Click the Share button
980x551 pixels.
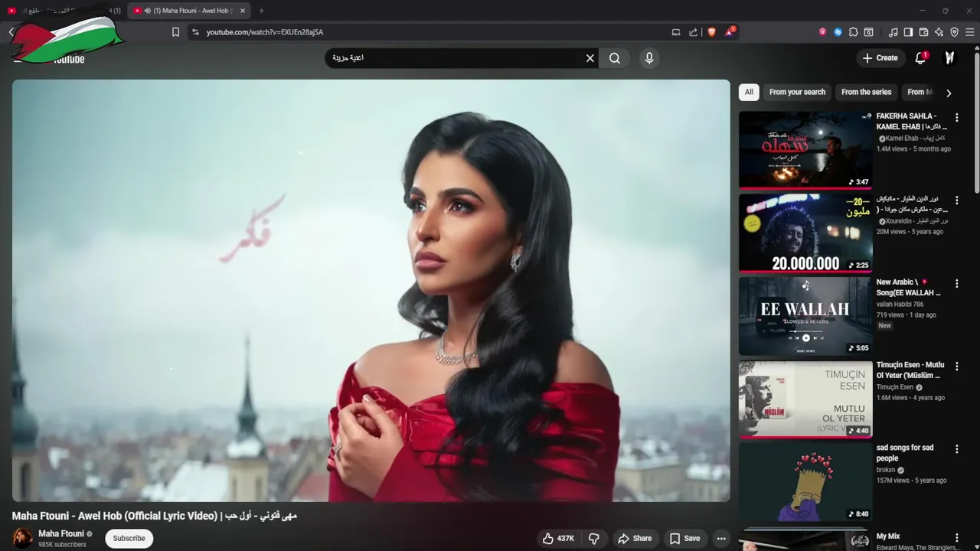pyautogui.click(x=635, y=539)
